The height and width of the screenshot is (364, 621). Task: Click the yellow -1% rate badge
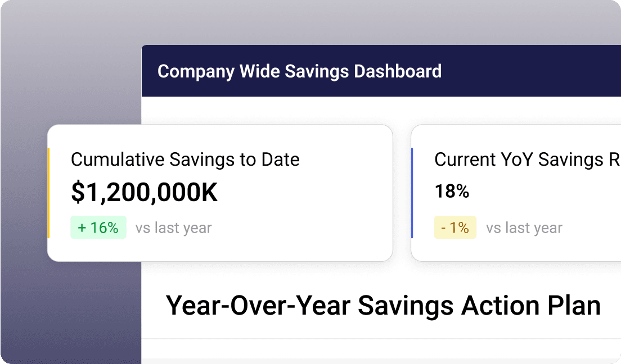(455, 228)
